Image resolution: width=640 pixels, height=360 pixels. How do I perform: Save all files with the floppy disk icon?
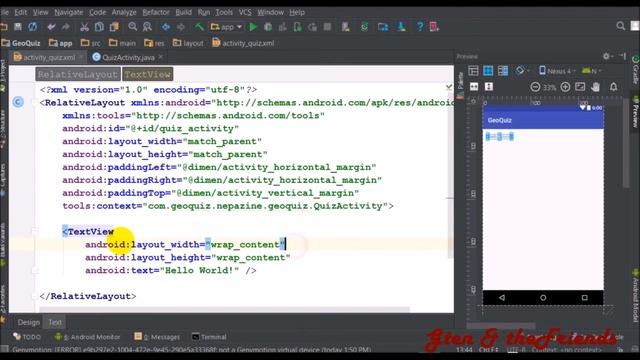coord(18,27)
